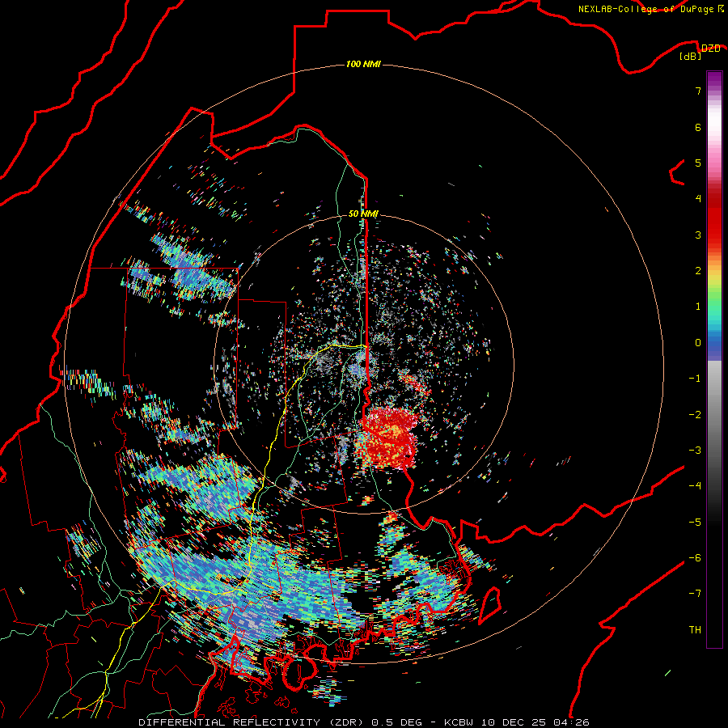The height and width of the screenshot is (728, 728).
Task: Click the -6 value on color scale
Action: pos(695,558)
